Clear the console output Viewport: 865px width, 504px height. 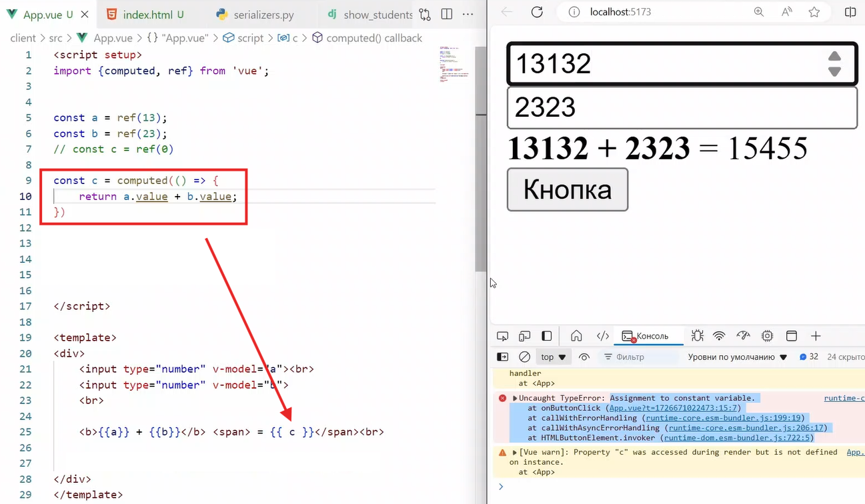(x=525, y=357)
